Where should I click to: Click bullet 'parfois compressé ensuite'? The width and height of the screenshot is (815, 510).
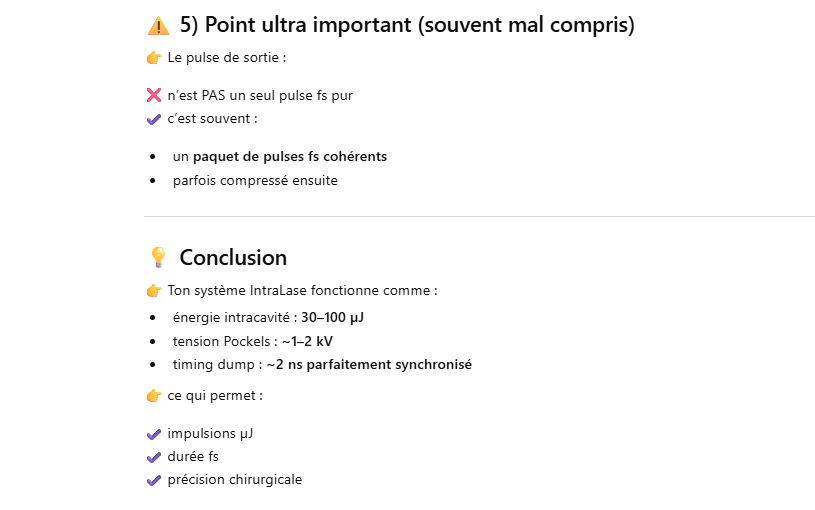click(255, 181)
